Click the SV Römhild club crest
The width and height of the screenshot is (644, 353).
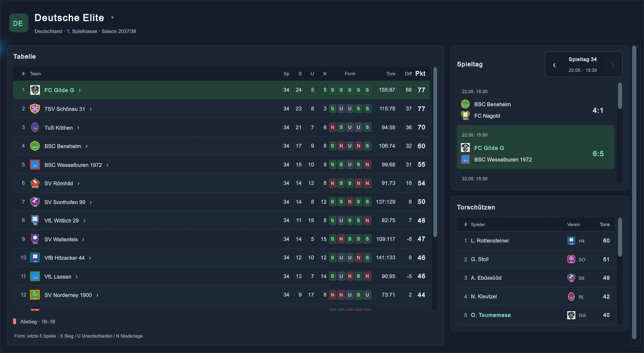pos(35,183)
